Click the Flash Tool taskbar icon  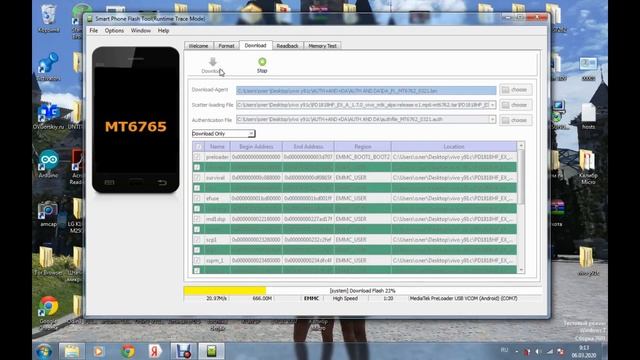[211, 351]
